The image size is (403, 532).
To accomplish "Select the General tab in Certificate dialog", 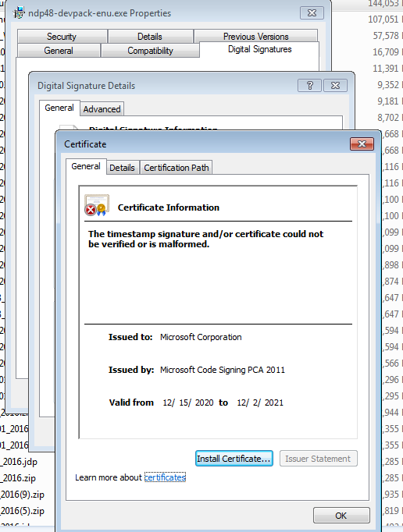I will [x=86, y=166].
